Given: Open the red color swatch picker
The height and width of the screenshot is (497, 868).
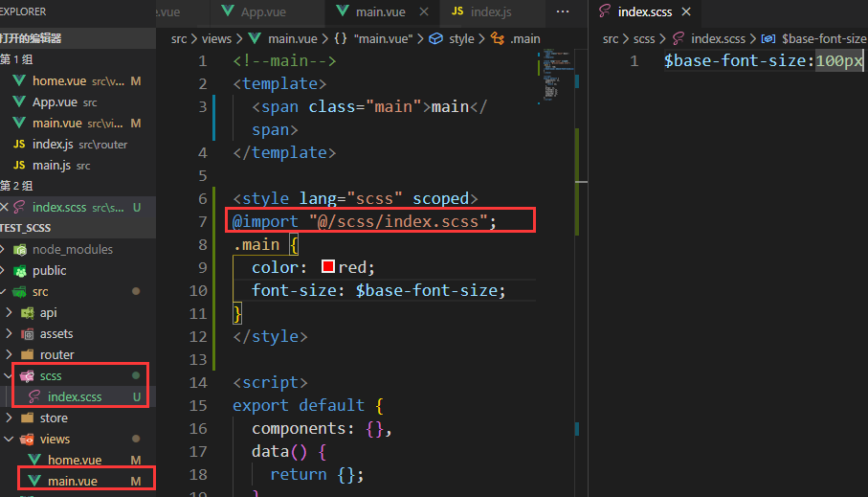Looking at the screenshot, I should click(327, 266).
